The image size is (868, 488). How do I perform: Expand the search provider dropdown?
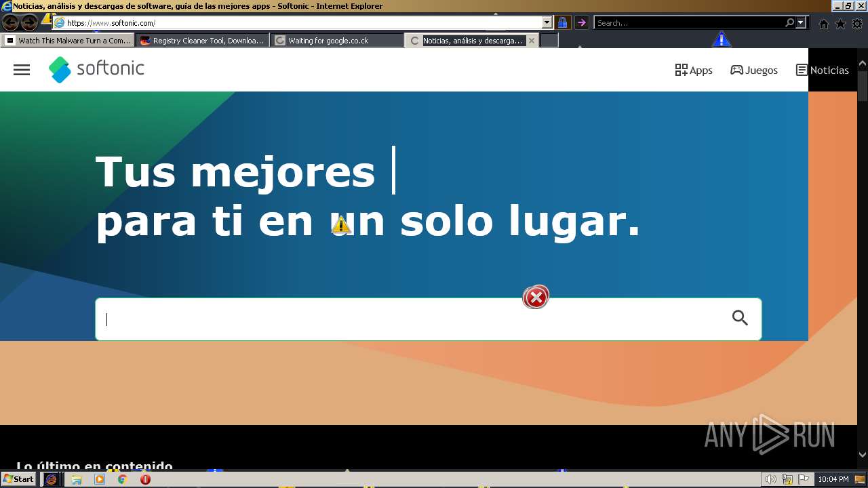(801, 22)
